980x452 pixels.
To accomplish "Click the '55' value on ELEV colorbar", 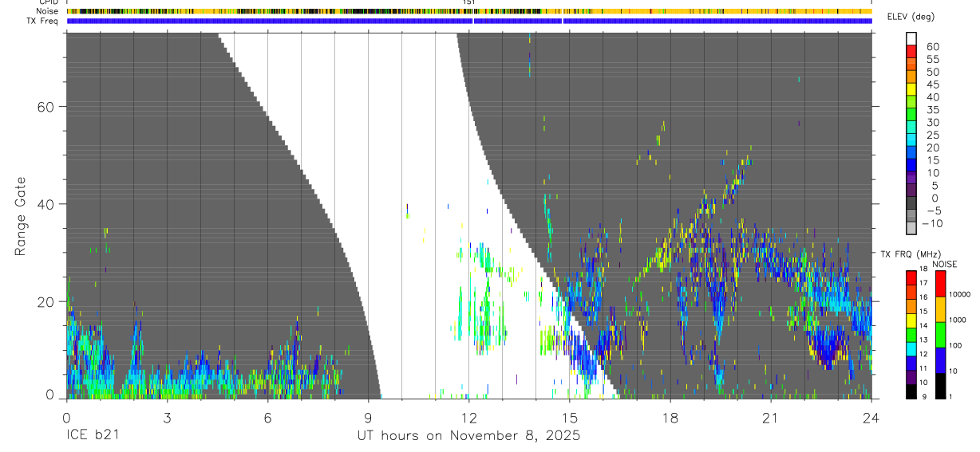I will [932, 59].
